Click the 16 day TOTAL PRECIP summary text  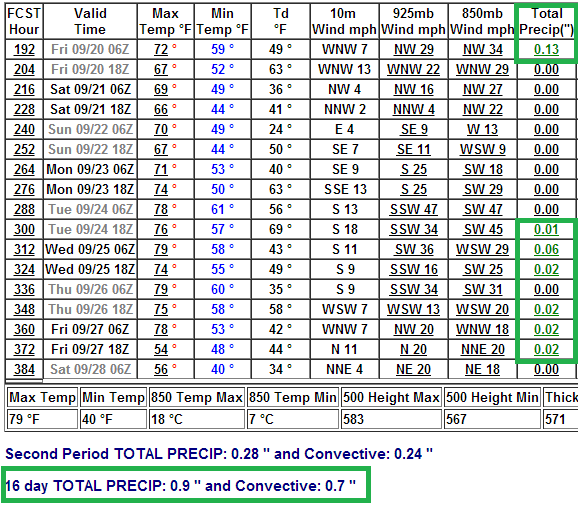[x=180, y=486]
